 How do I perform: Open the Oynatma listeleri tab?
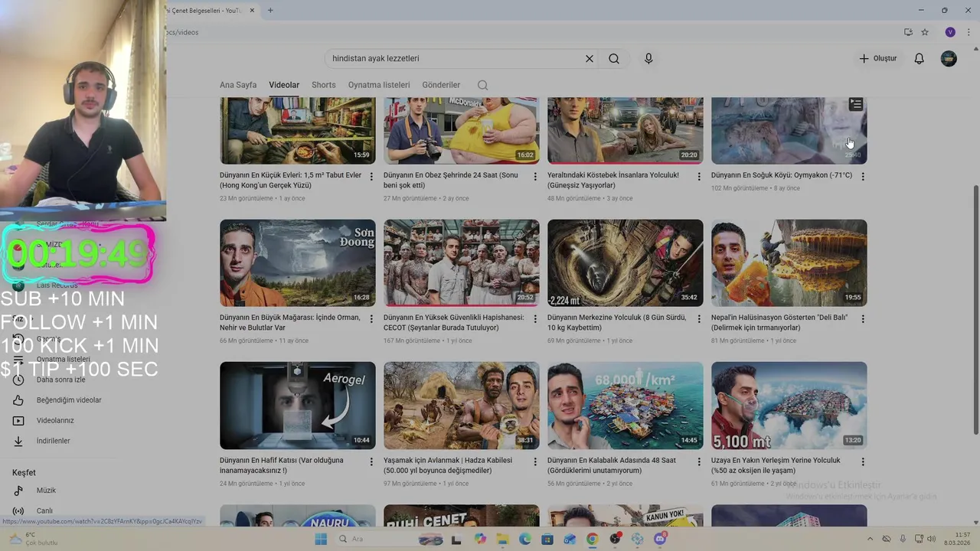[x=379, y=85]
